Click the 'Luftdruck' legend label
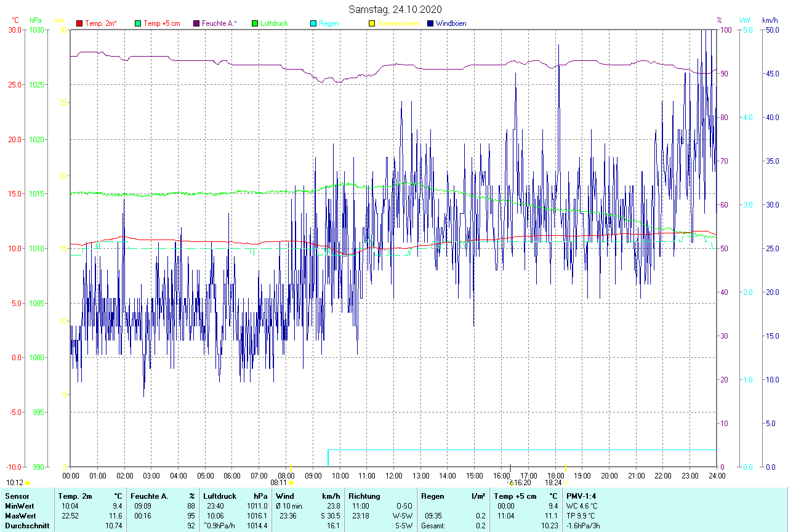The height and width of the screenshot is (532, 788). 275,23
